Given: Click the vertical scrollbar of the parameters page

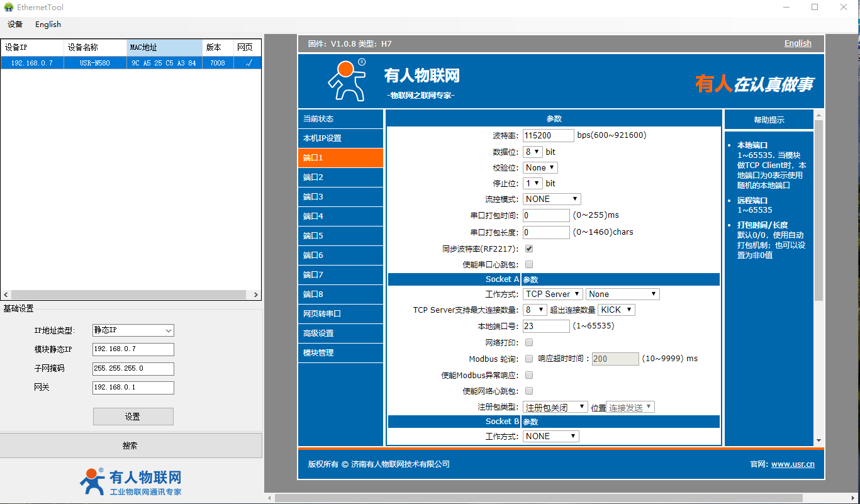Looking at the screenshot, I should point(818,208).
